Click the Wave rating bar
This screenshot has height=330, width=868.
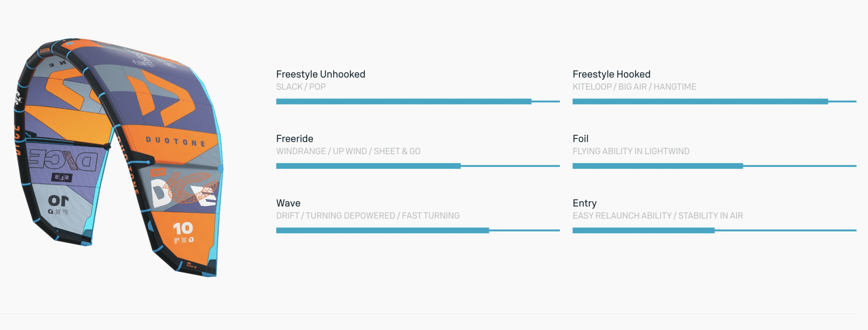418,231
